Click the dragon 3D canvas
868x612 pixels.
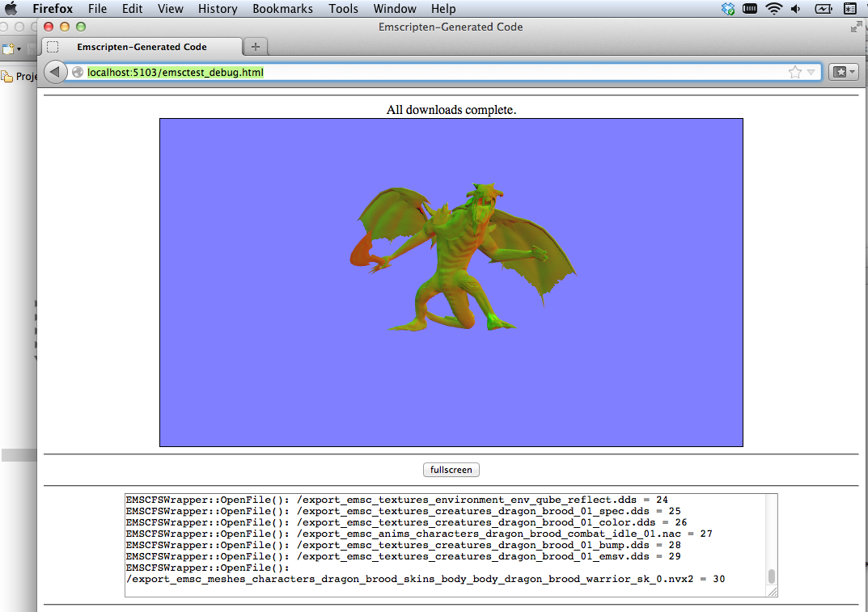[x=451, y=282]
